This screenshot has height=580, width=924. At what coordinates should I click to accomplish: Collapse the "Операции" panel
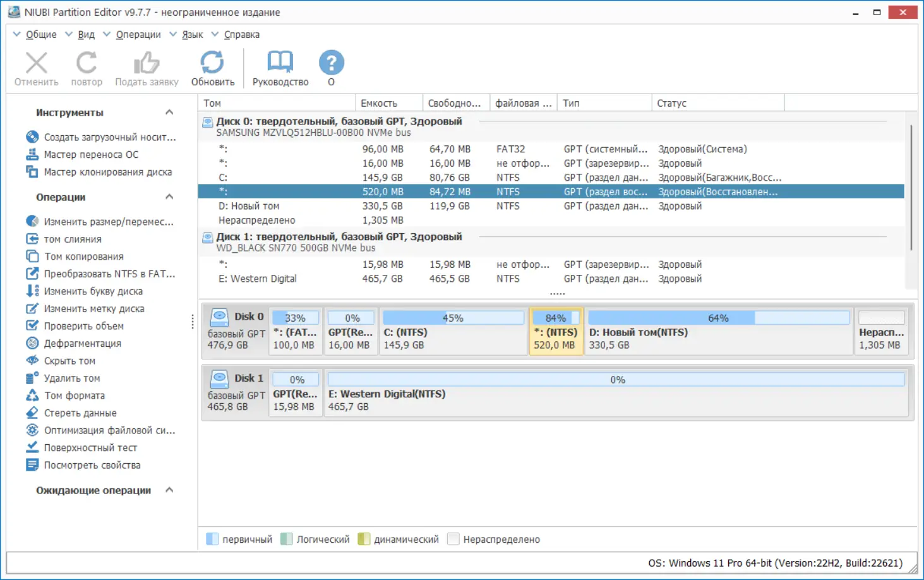coord(169,196)
